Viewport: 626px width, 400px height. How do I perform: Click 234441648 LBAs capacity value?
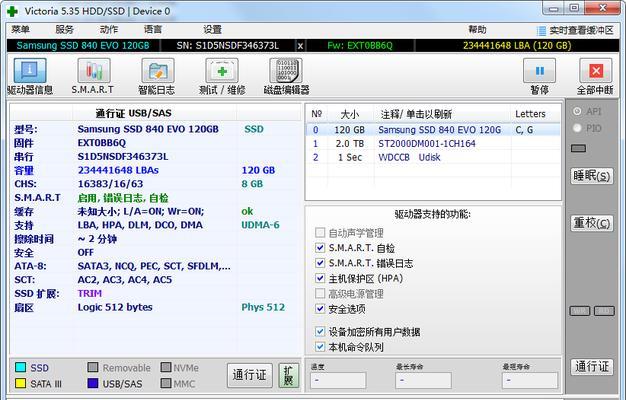(x=118, y=170)
